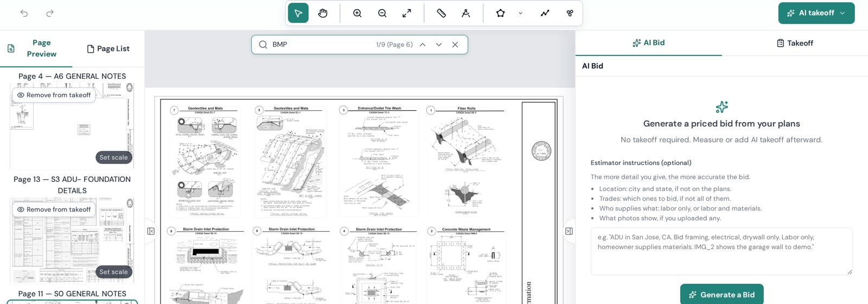Set scale for Page 13 Foundation Details

[x=114, y=272]
